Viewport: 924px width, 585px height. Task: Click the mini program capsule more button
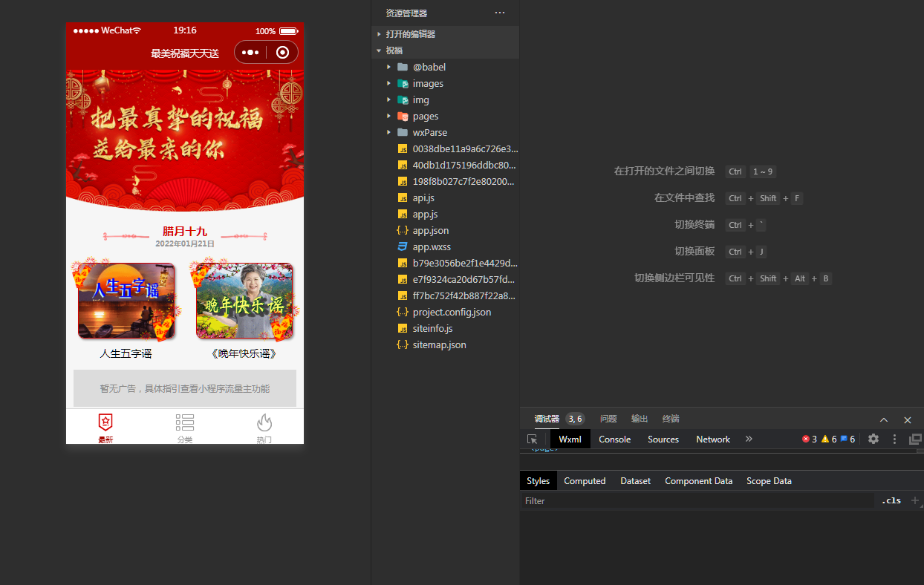click(x=250, y=53)
